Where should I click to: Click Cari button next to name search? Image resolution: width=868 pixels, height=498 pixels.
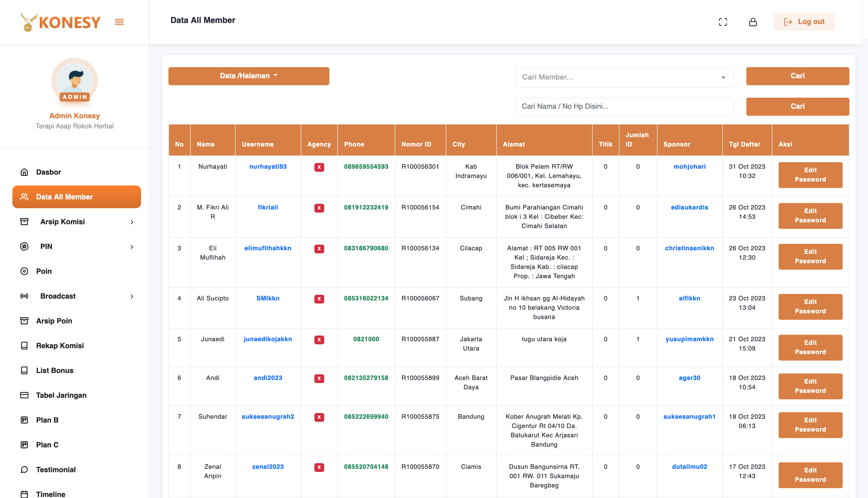tap(797, 106)
